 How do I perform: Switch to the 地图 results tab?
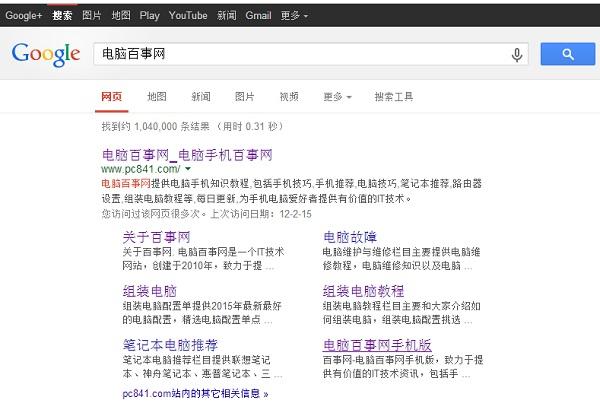157,97
